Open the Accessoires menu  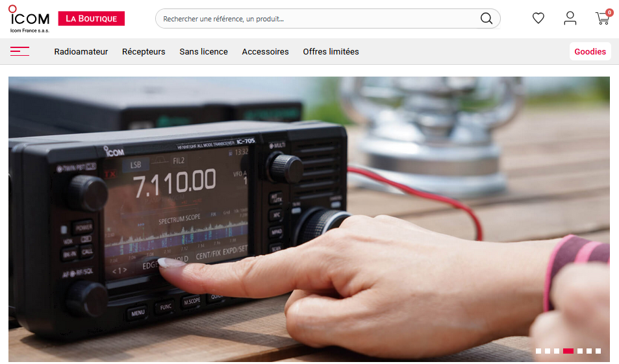(265, 52)
